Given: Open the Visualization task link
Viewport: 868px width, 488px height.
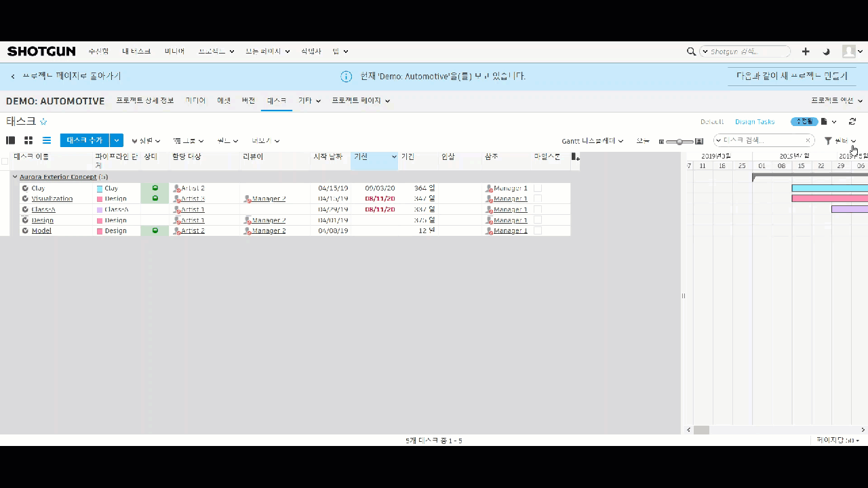Looking at the screenshot, I should click(52, 199).
